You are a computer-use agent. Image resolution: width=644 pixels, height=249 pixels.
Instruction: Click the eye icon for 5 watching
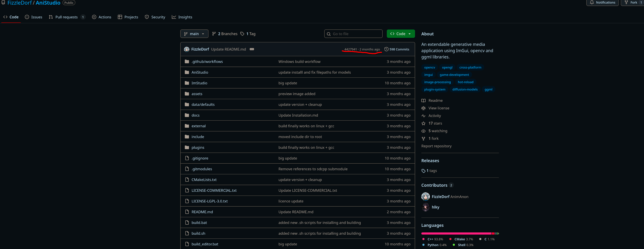click(x=423, y=131)
